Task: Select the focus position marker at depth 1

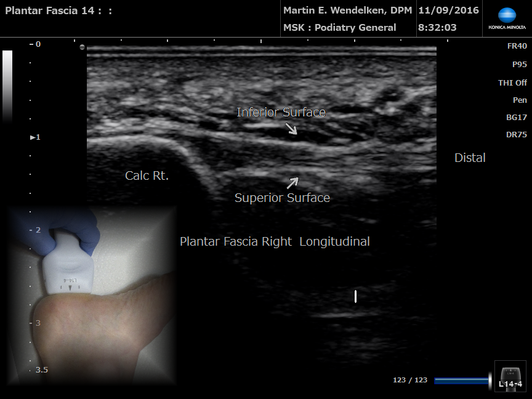Action: 33,137
